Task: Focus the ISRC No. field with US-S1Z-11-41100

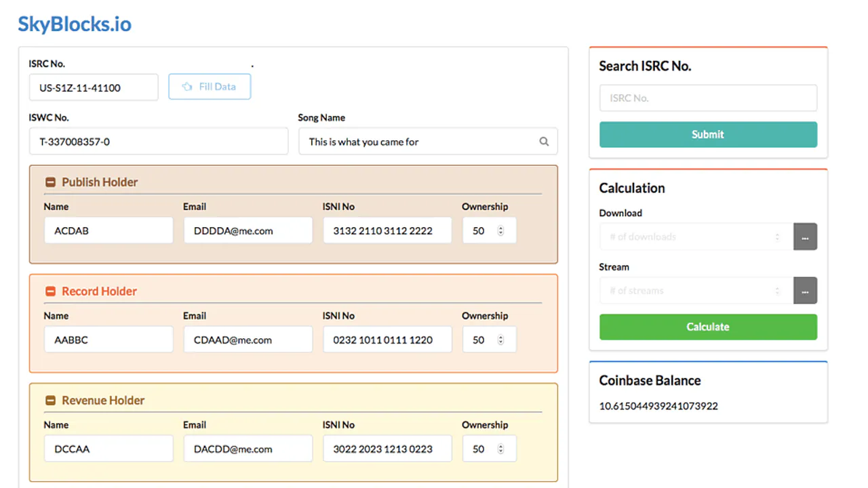Action: click(94, 87)
